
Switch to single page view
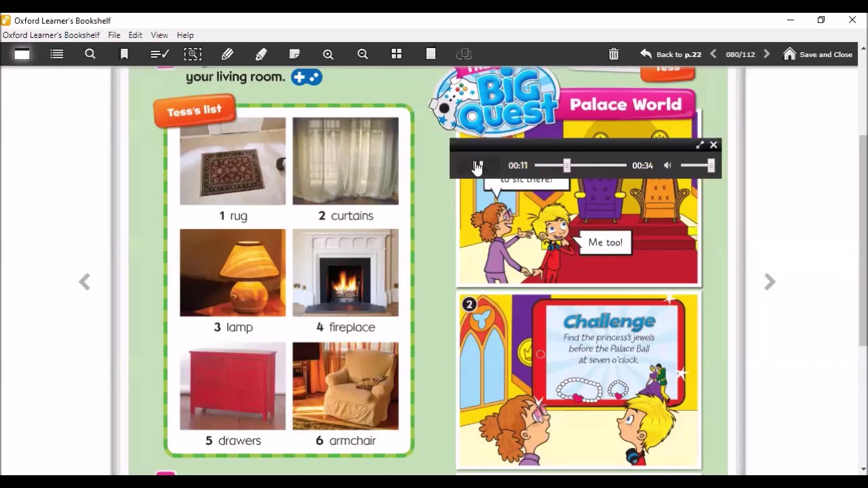pos(431,54)
